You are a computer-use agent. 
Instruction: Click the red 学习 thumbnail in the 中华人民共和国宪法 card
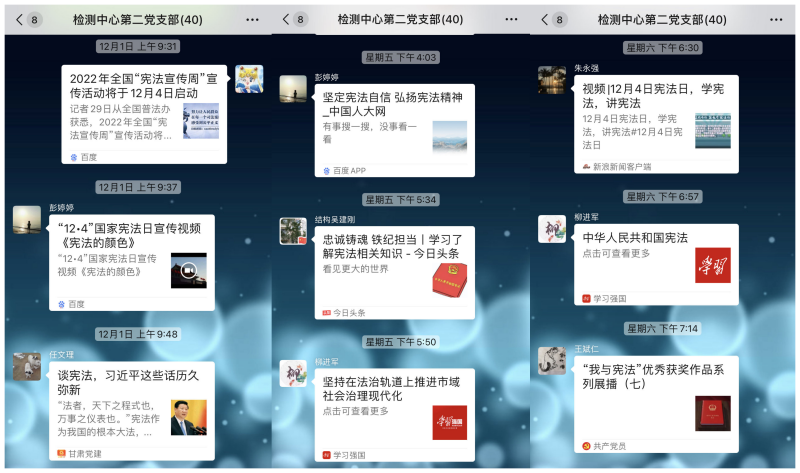(x=712, y=265)
